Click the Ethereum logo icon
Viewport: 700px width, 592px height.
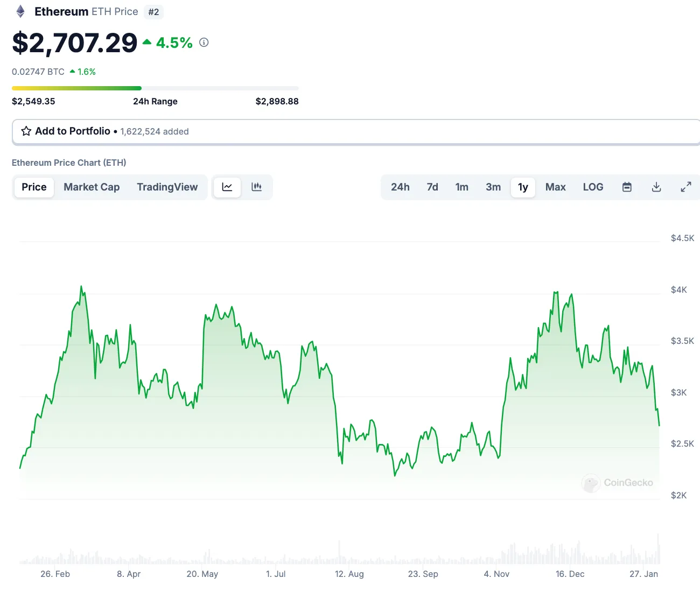click(x=19, y=11)
